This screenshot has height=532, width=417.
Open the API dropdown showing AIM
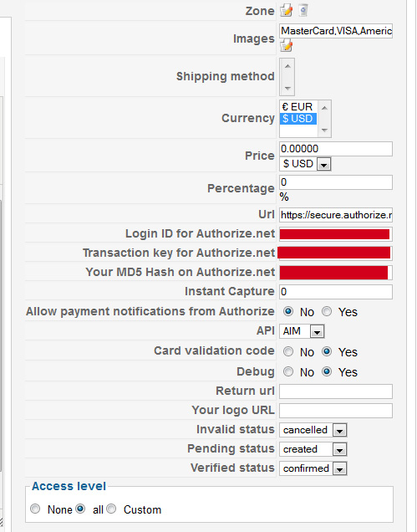tap(302, 331)
